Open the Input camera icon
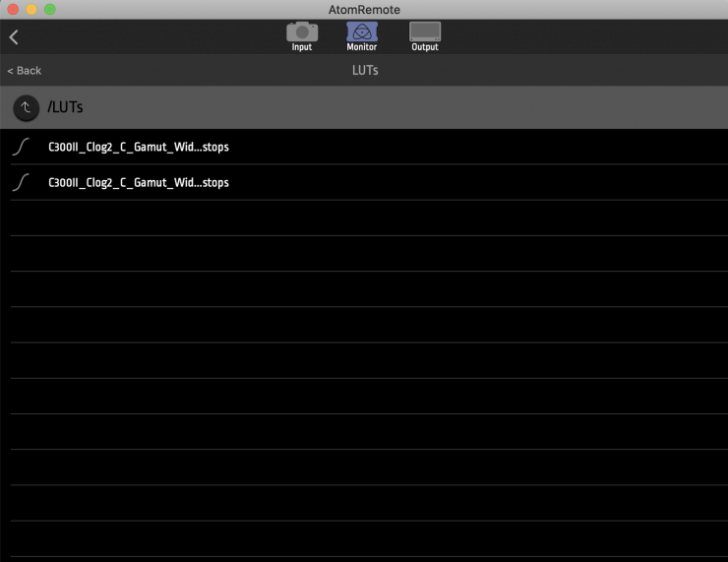The image size is (728, 562). tap(302, 31)
